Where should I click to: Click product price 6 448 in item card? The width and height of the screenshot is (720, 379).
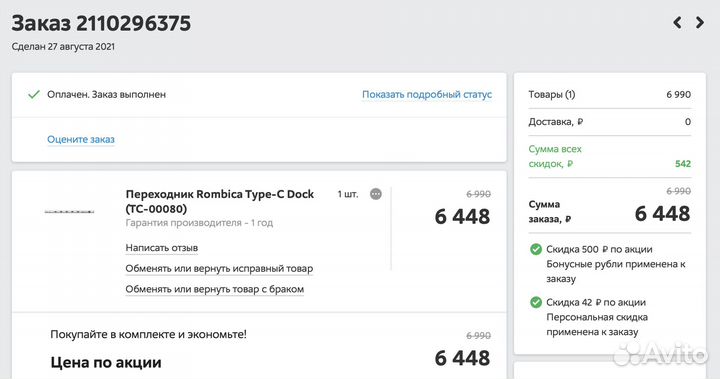tap(462, 216)
